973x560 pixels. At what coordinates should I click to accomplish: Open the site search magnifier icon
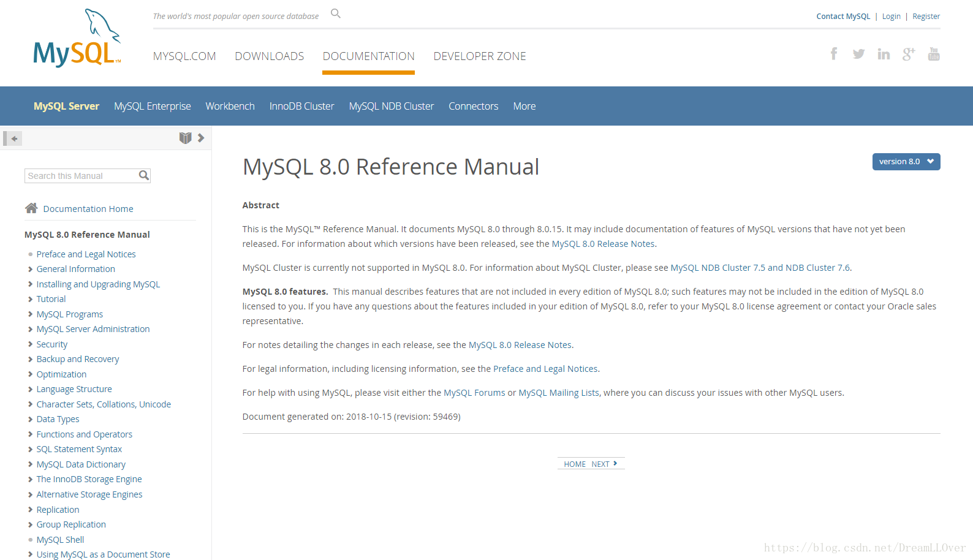336,13
